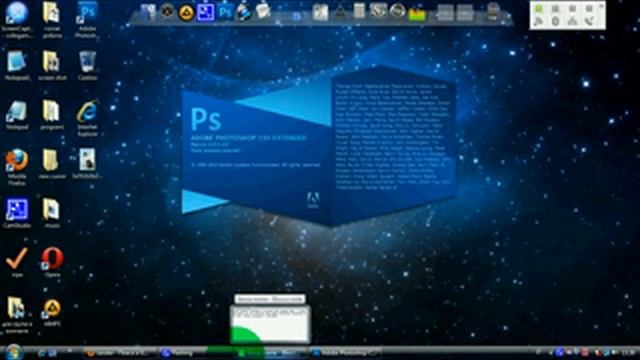Open the Recycle Bin on desktop
This screenshot has width=640, height=360.
(87, 65)
